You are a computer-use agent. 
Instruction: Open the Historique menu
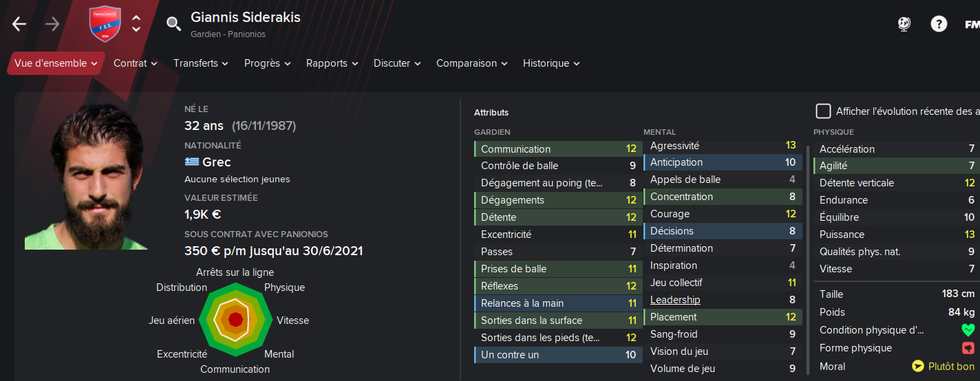(551, 63)
